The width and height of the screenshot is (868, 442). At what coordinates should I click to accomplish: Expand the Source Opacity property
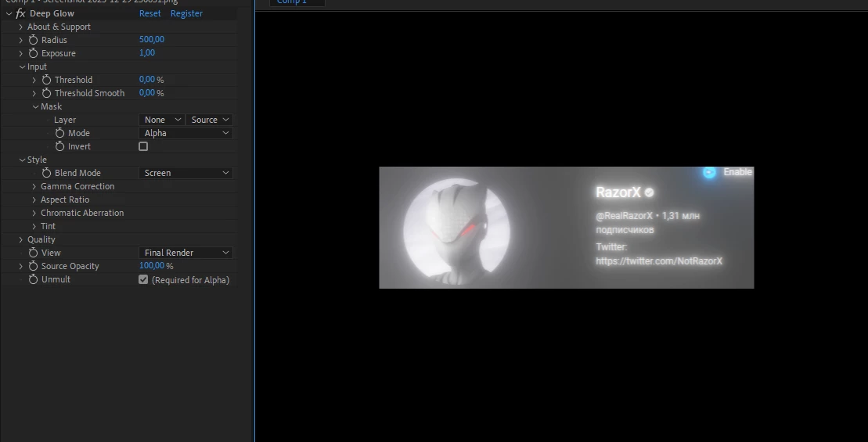pyautogui.click(x=21, y=265)
